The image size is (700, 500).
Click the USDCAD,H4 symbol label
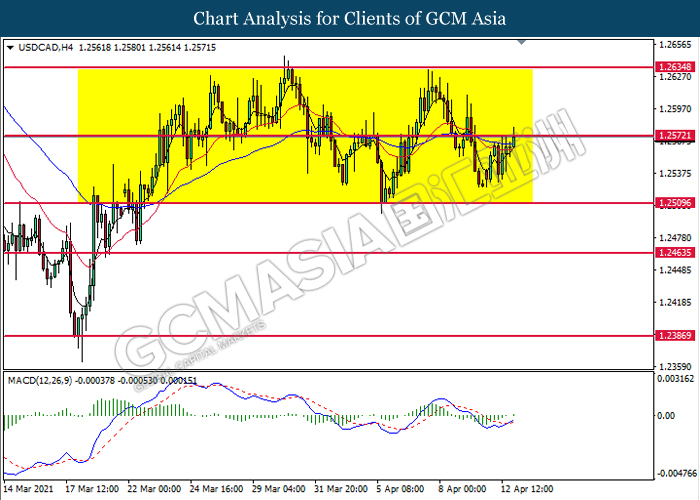tap(46, 47)
